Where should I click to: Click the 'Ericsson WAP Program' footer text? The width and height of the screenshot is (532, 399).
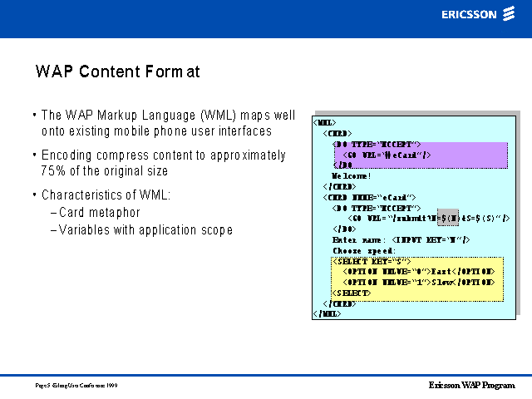[x=472, y=385]
